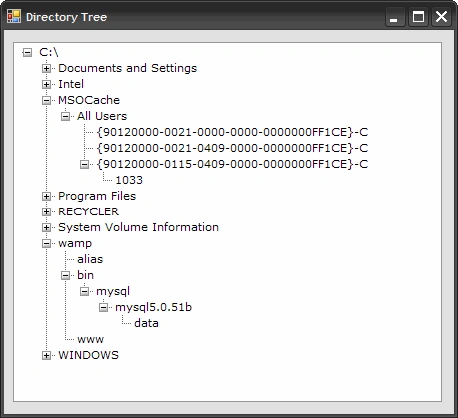
Task: Select the Program Files label
Action: click(x=97, y=196)
